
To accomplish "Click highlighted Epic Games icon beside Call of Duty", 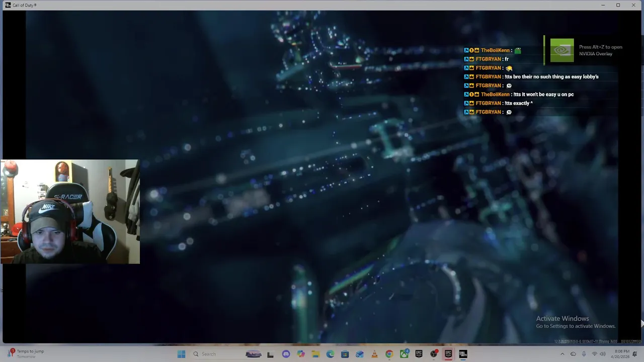I will [448, 354].
